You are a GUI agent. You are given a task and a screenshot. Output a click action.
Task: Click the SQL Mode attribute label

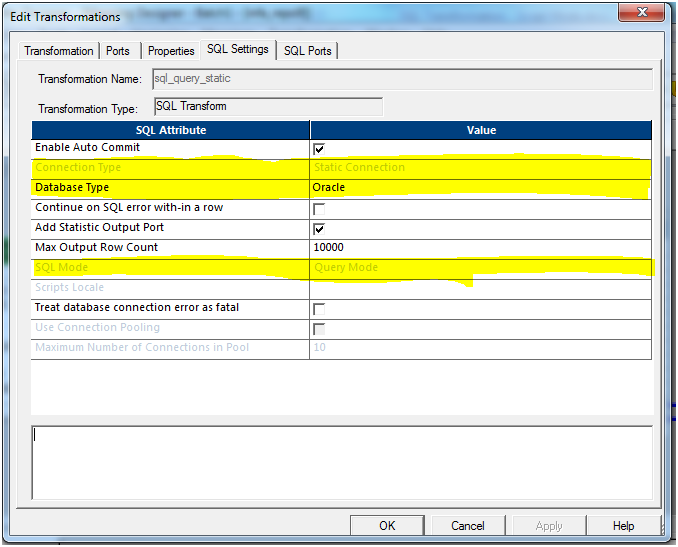pos(61,267)
